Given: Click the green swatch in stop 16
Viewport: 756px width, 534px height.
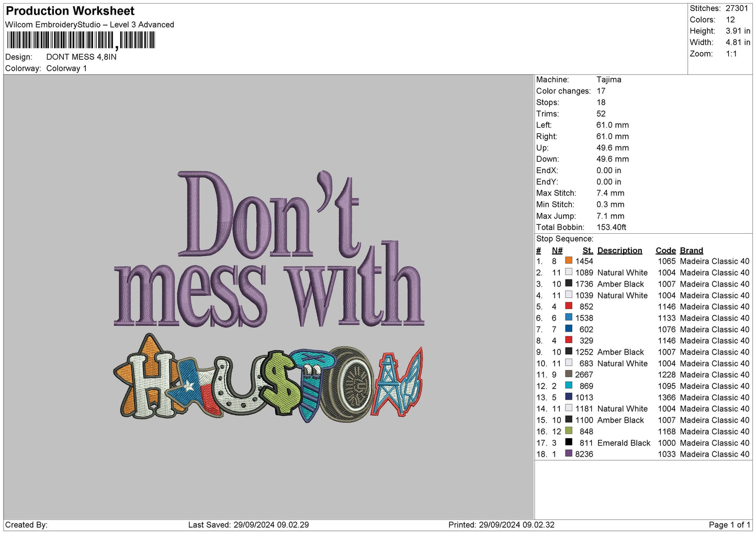Looking at the screenshot, I should pos(569,431).
